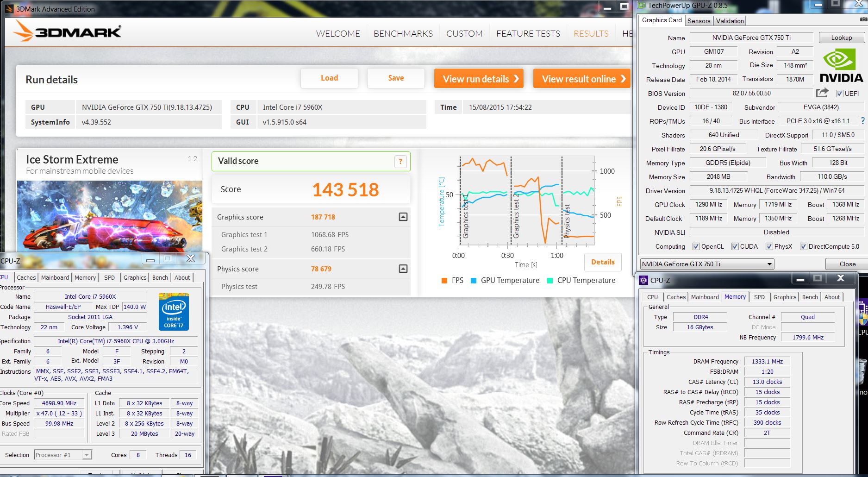Click the BIOS Version field 82.07.55.00.50

[751, 93]
